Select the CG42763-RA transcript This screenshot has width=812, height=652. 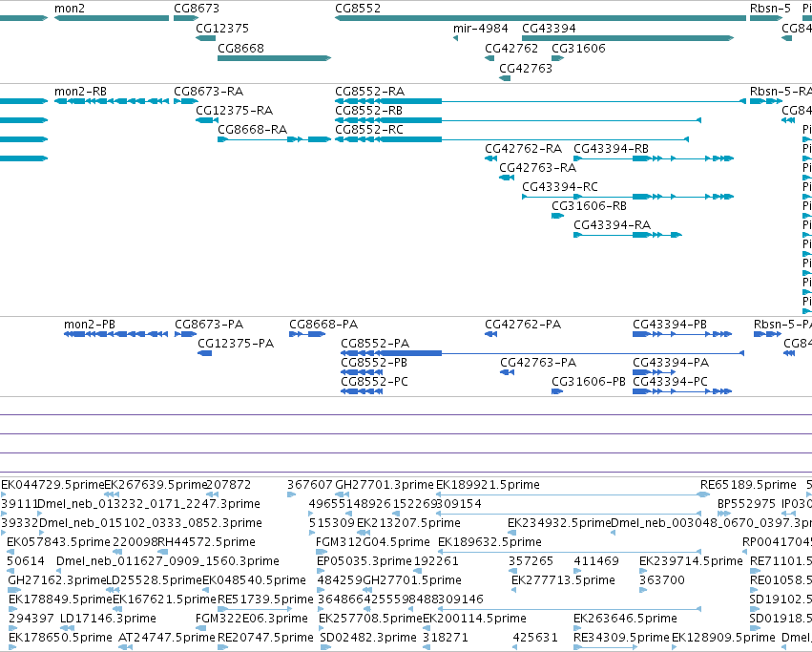[x=507, y=178]
